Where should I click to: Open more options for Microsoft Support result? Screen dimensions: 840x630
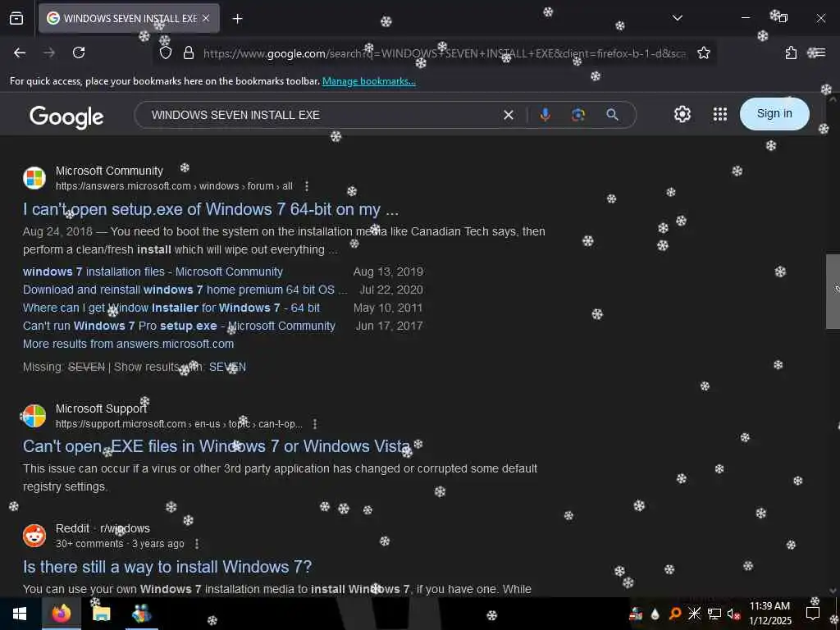[x=315, y=424]
